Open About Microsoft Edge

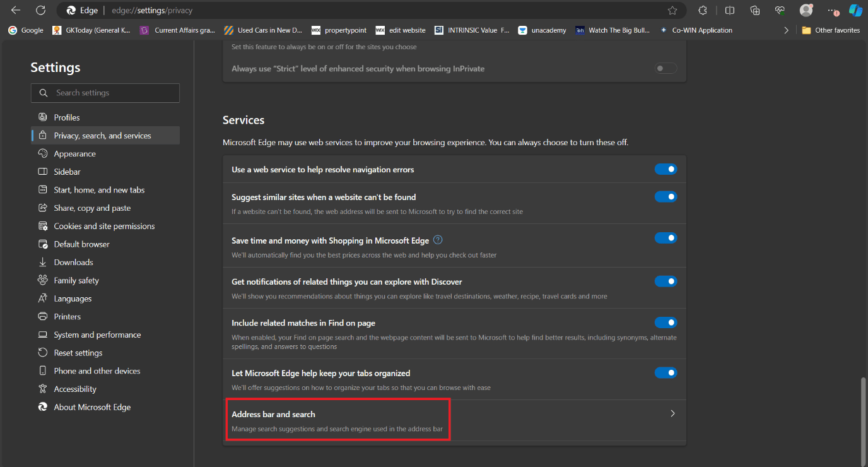click(105, 407)
